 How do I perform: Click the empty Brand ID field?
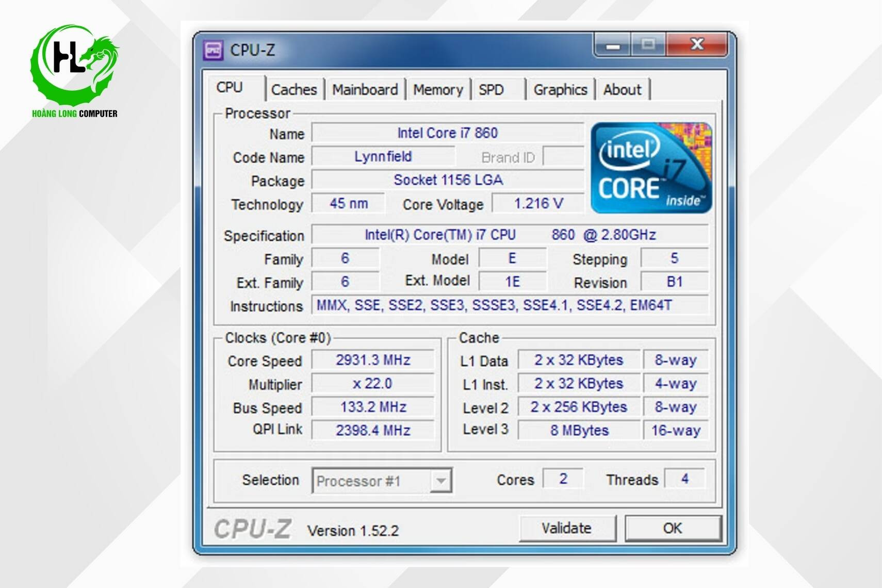point(563,157)
